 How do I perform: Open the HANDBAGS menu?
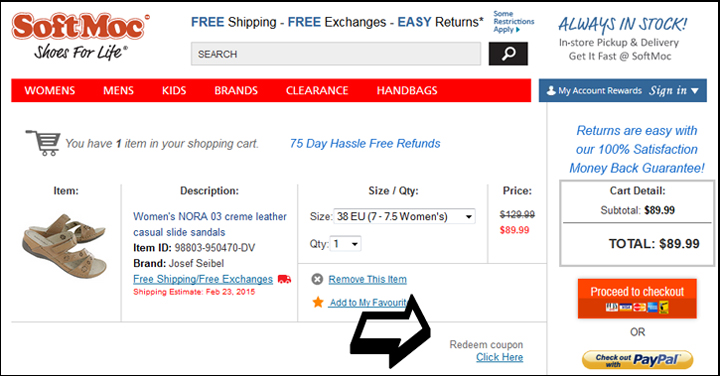pos(407,90)
